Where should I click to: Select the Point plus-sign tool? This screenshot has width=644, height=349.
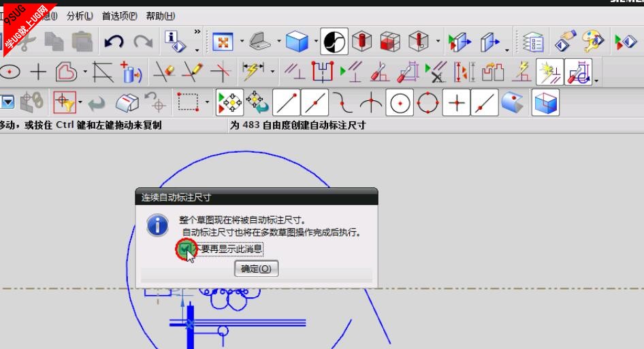pos(38,72)
